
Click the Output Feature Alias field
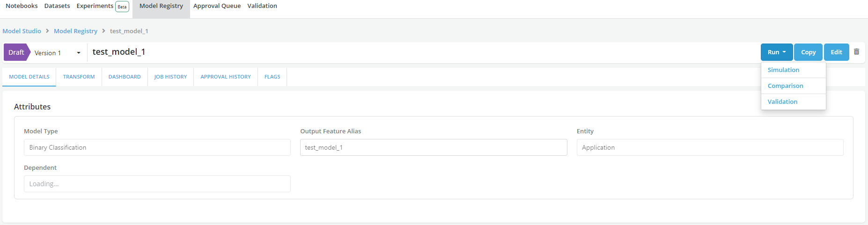(433, 147)
